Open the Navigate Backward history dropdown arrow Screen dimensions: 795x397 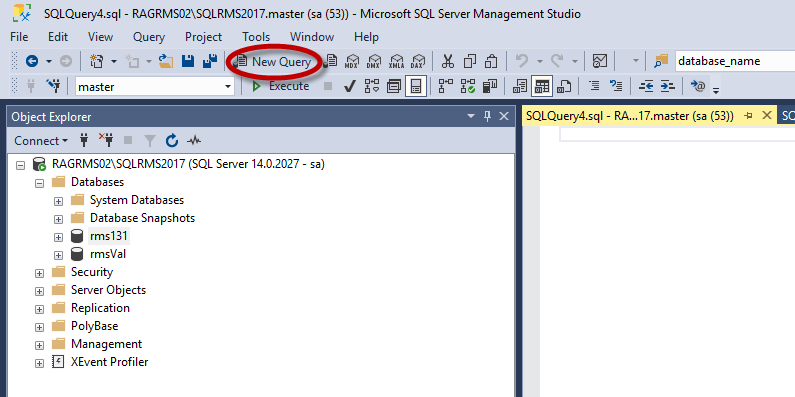(49, 62)
